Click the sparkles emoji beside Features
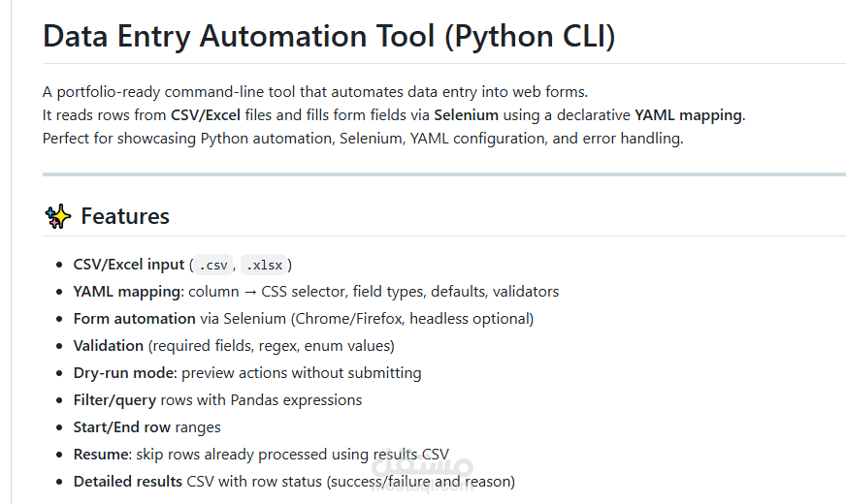The height and width of the screenshot is (504, 846). [x=58, y=216]
